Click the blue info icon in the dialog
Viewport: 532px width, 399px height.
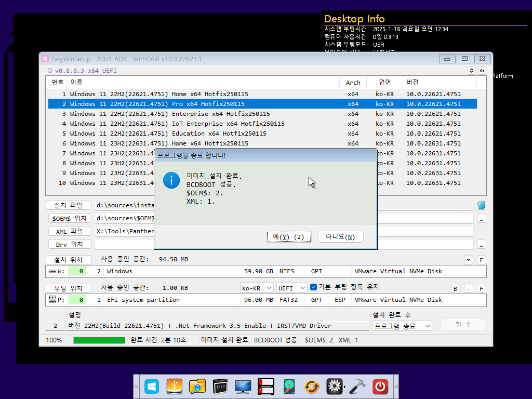pyautogui.click(x=171, y=180)
